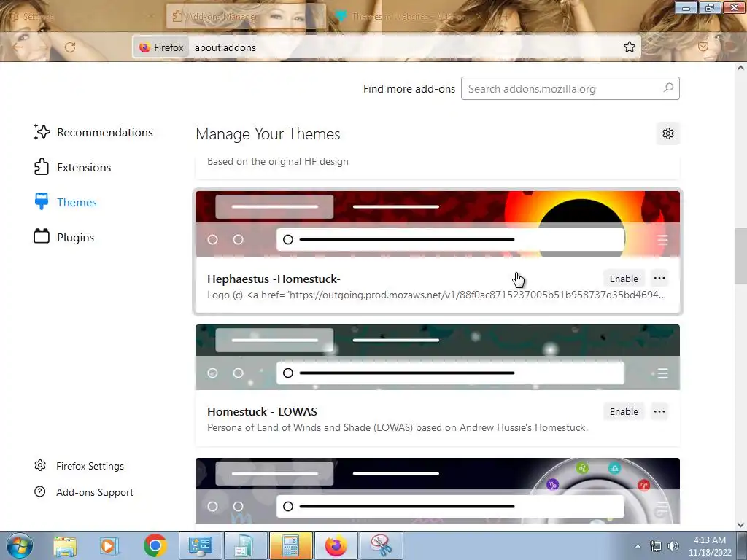Click the Hephaestus -Homestuck- theme preview image
The image size is (747, 560).
coord(438,224)
